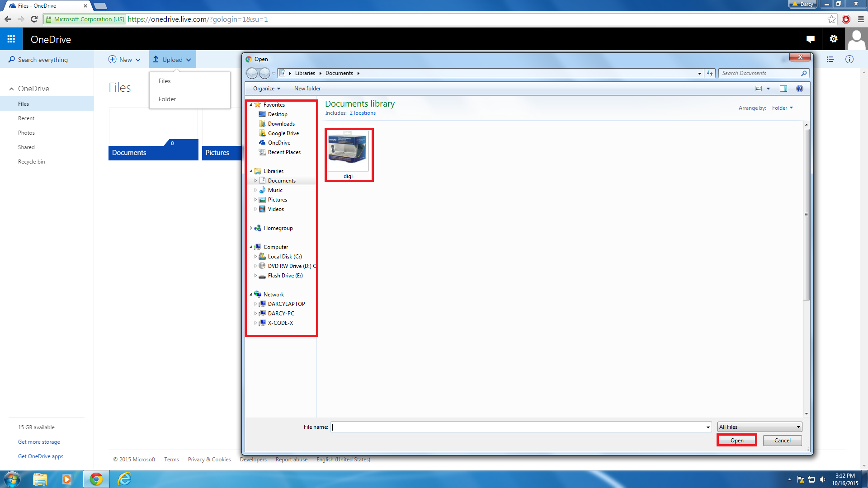Open Windows Explorer from the taskbar

[40, 479]
